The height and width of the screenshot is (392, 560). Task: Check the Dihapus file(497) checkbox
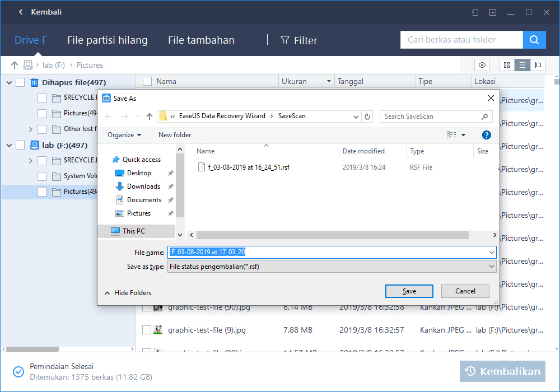tap(20, 82)
